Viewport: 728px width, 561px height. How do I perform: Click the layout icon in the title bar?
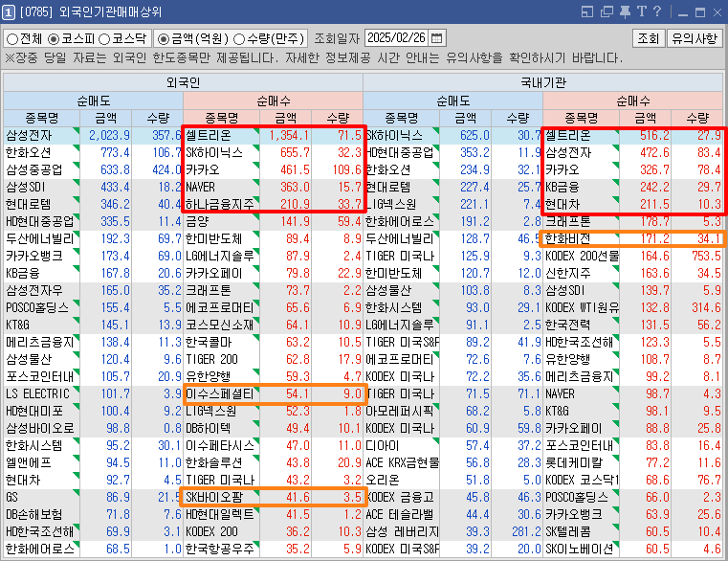pyautogui.click(x=587, y=11)
